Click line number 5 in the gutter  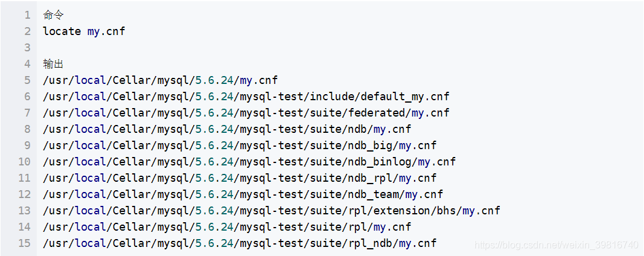(28, 80)
